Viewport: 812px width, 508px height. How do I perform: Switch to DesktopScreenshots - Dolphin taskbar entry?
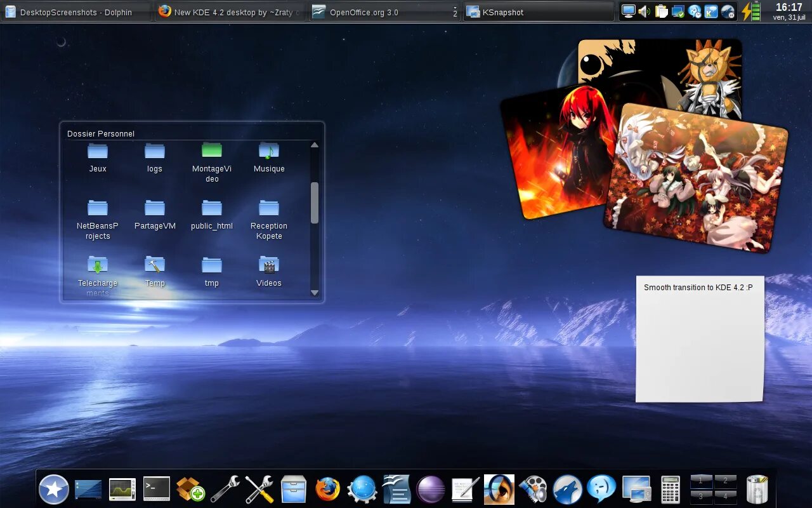(x=76, y=12)
